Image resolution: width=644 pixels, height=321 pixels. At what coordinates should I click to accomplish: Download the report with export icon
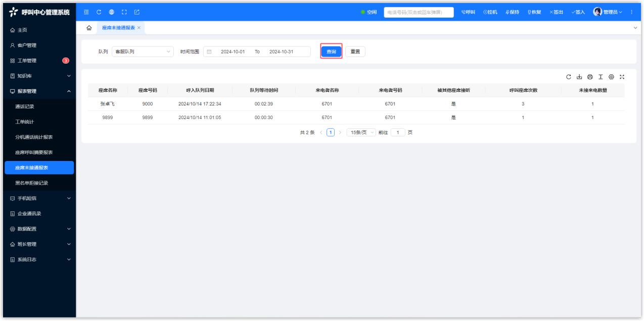579,77
